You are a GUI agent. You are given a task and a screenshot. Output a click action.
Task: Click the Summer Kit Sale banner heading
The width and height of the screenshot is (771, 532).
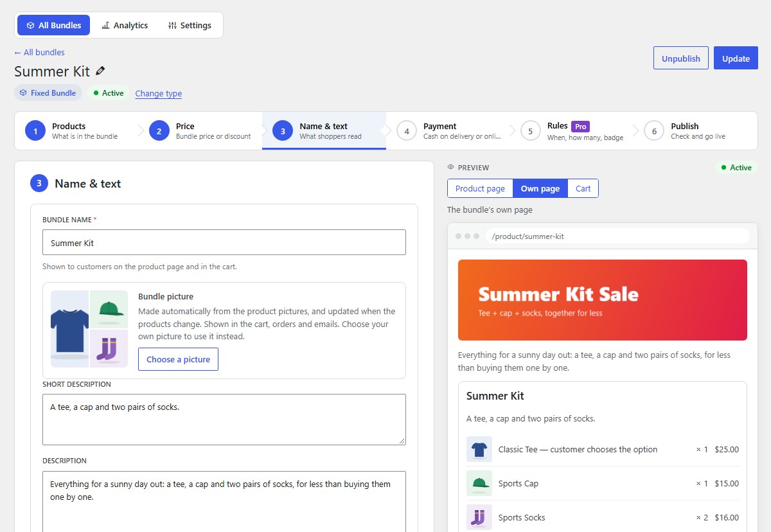tap(558, 294)
